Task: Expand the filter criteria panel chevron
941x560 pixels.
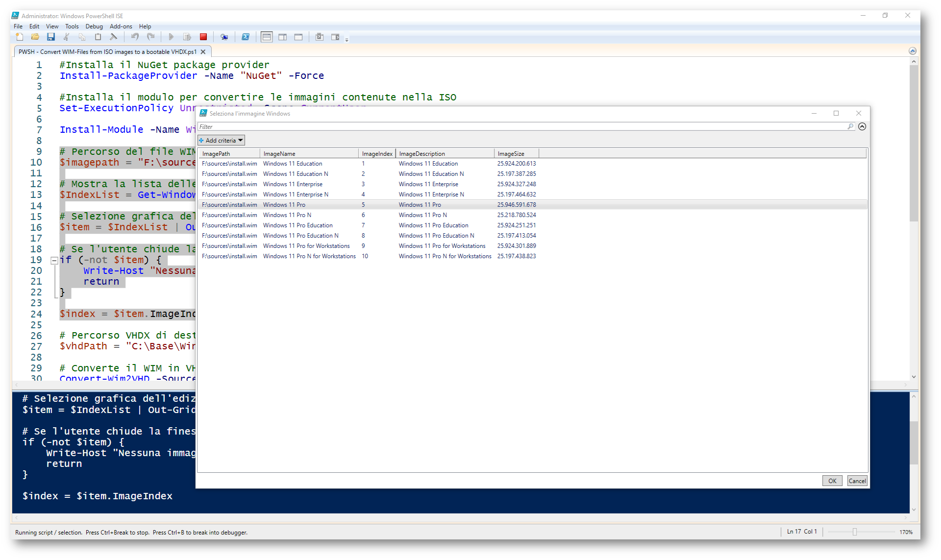Action: pyautogui.click(x=862, y=126)
